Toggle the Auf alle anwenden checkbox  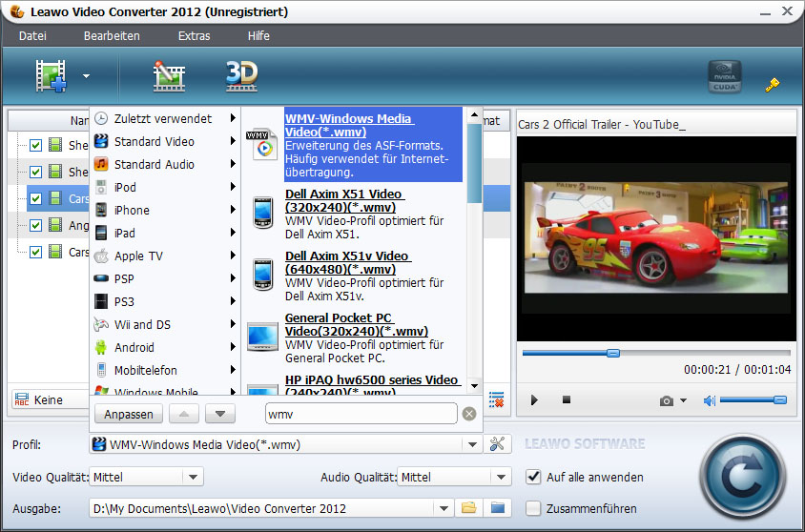pyautogui.click(x=534, y=477)
